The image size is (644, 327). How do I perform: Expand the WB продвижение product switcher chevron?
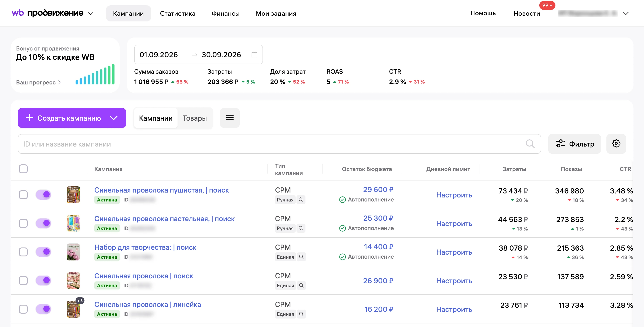91,13
